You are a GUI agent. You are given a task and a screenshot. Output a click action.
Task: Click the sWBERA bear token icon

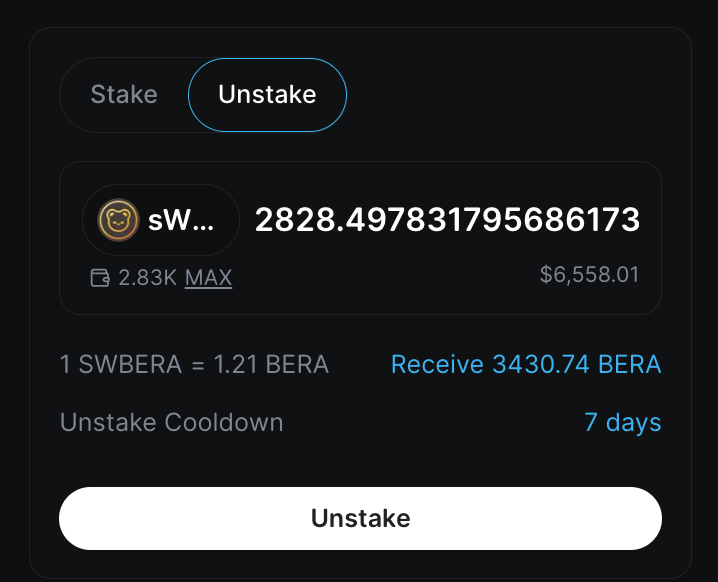point(119,220)
